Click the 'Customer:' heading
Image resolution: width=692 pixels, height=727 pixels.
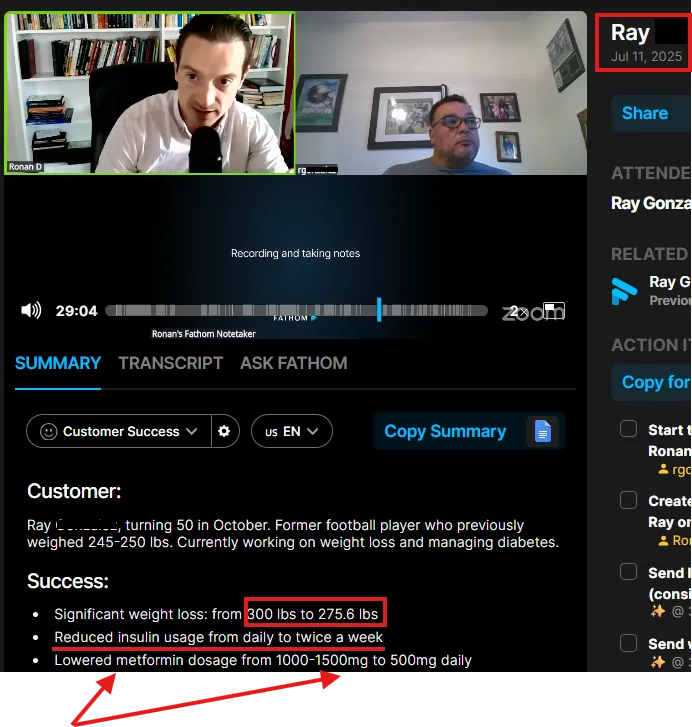point(74,491)
